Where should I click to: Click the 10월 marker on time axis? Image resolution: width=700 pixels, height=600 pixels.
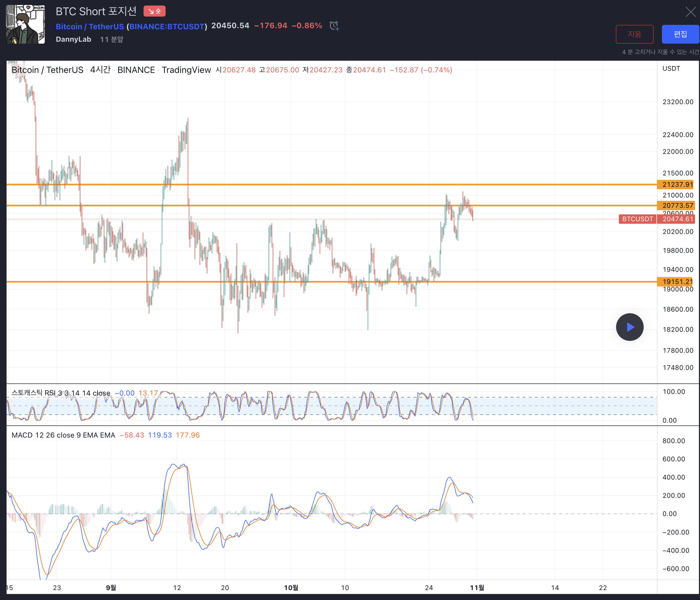(291, 588)
